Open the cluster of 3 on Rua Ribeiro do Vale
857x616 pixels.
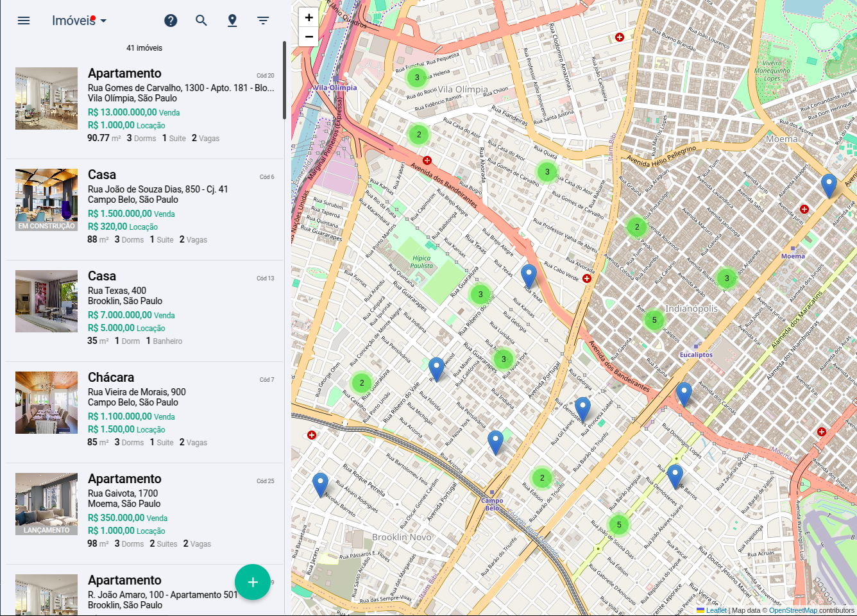pos(480,295)
